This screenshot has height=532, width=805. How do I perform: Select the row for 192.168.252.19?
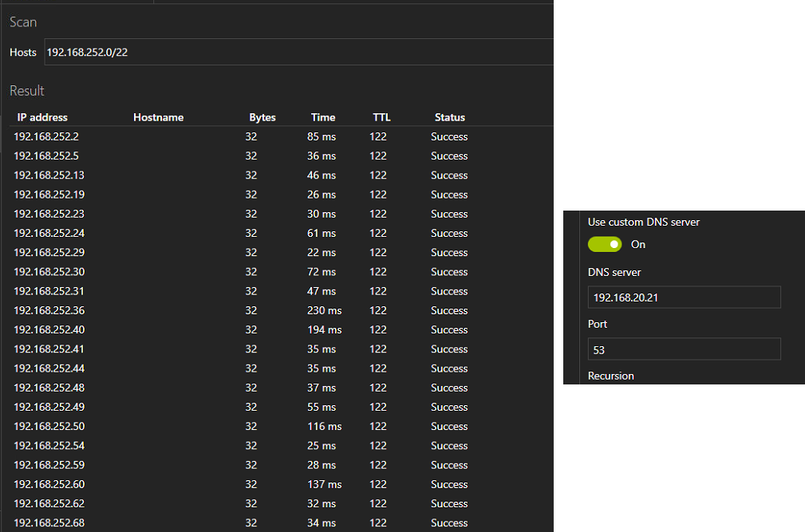[x=281, y=195]
